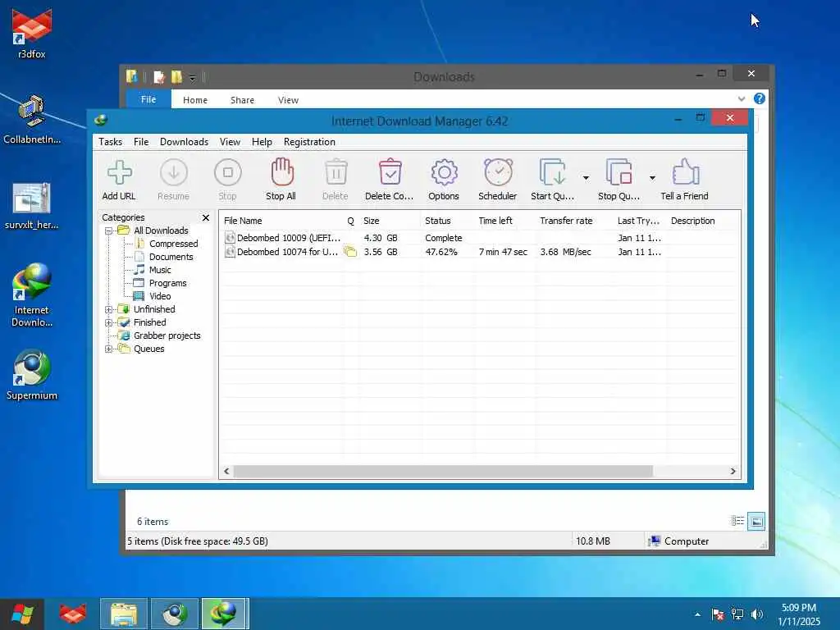The height and width of the screenshot is (630, 840).
Task: Open File tab in Downloads Explorer window
Action: tap(148, 99)
